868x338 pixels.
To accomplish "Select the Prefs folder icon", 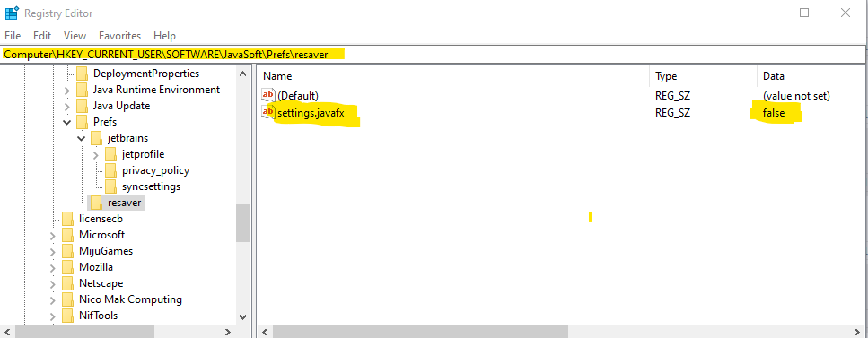I will click(x=82, y=122).
